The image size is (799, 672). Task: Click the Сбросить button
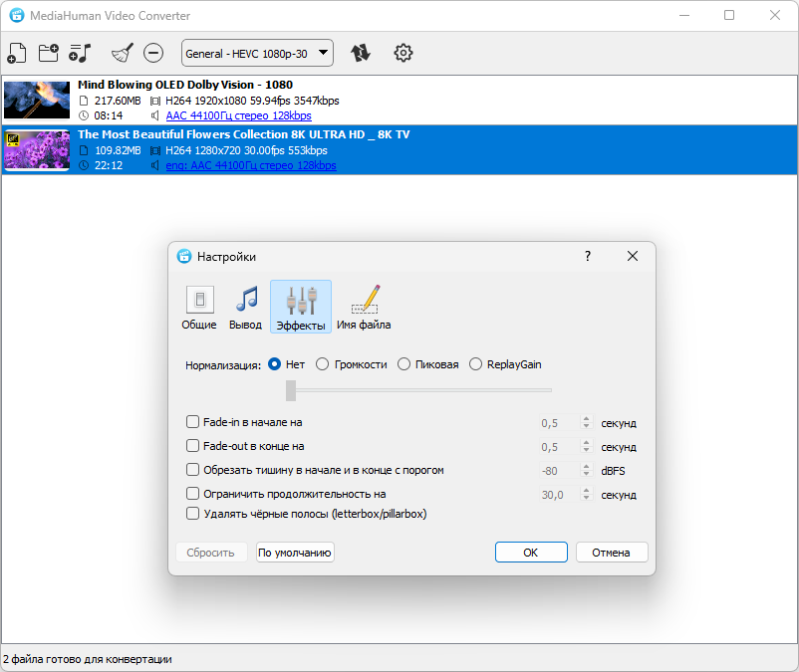pos(211,553)
